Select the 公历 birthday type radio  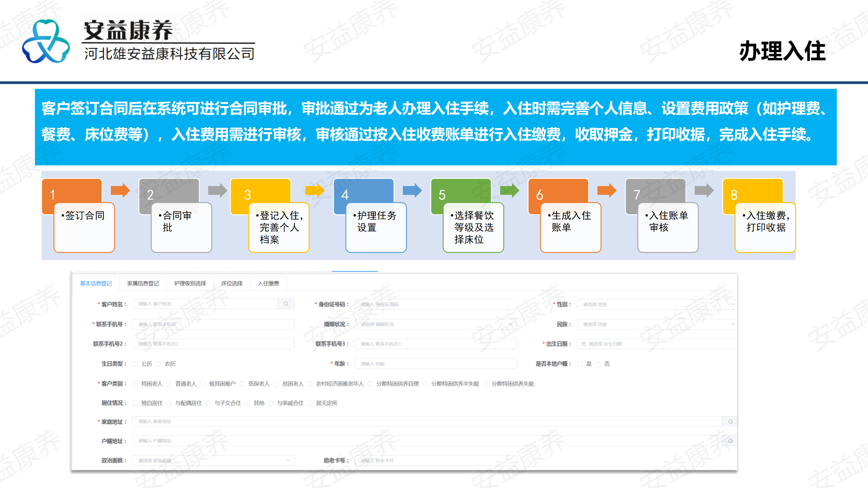135,364
